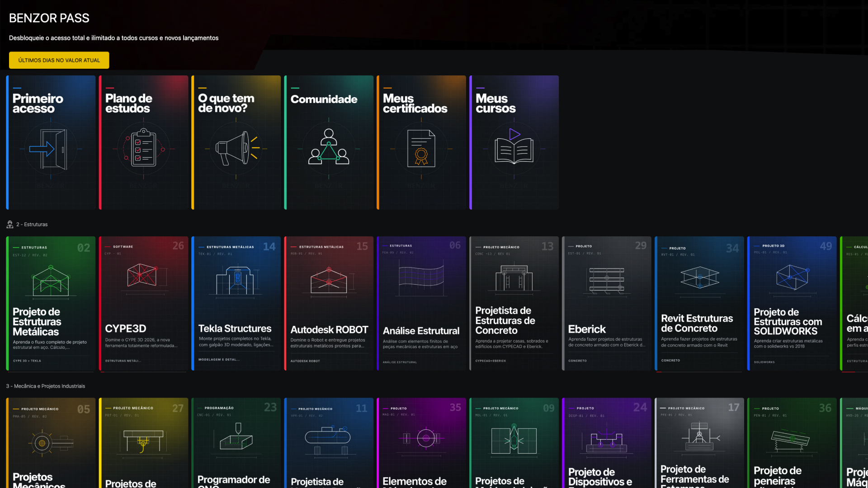The width and height of the screenshot is (868, 488).
Task: Open the 3 - Mecânica e Projetos Industriais section
Action: [46, 386]
